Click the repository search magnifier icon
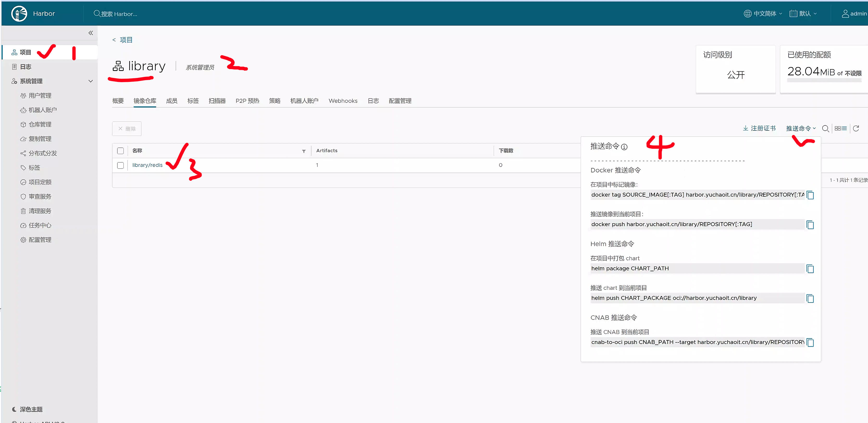 (825, 129)
